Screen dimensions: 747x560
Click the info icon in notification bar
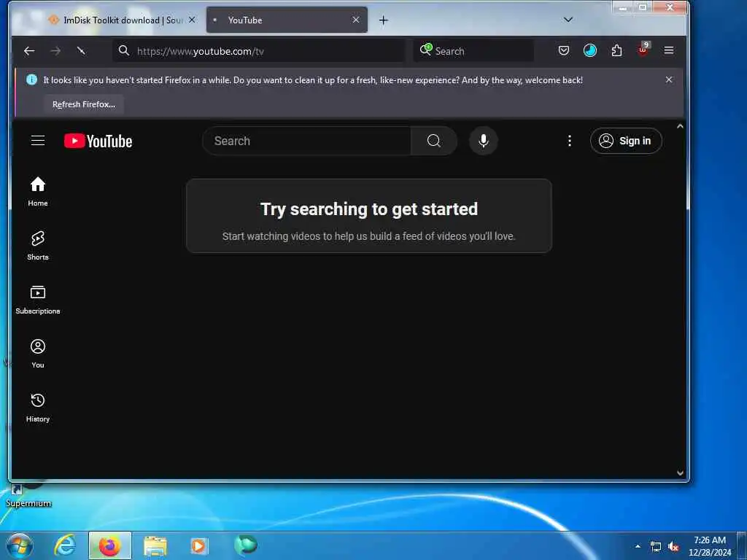pos(31,79)
